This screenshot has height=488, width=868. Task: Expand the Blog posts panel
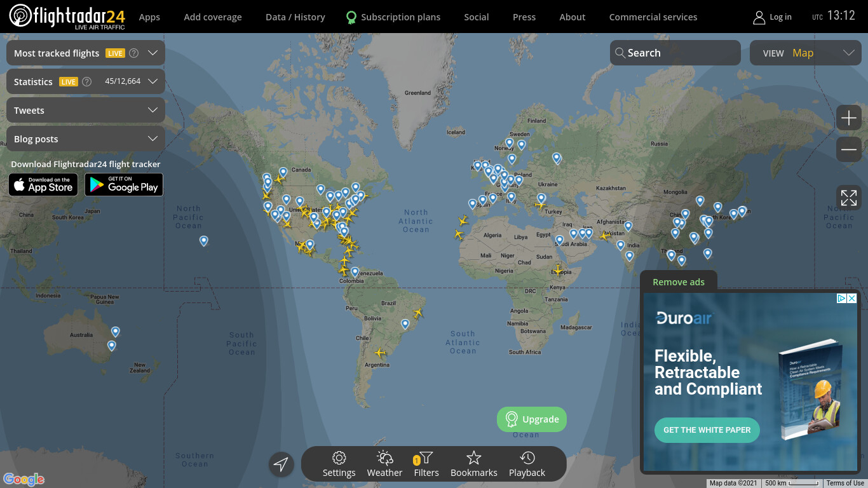tap(86, 139)
